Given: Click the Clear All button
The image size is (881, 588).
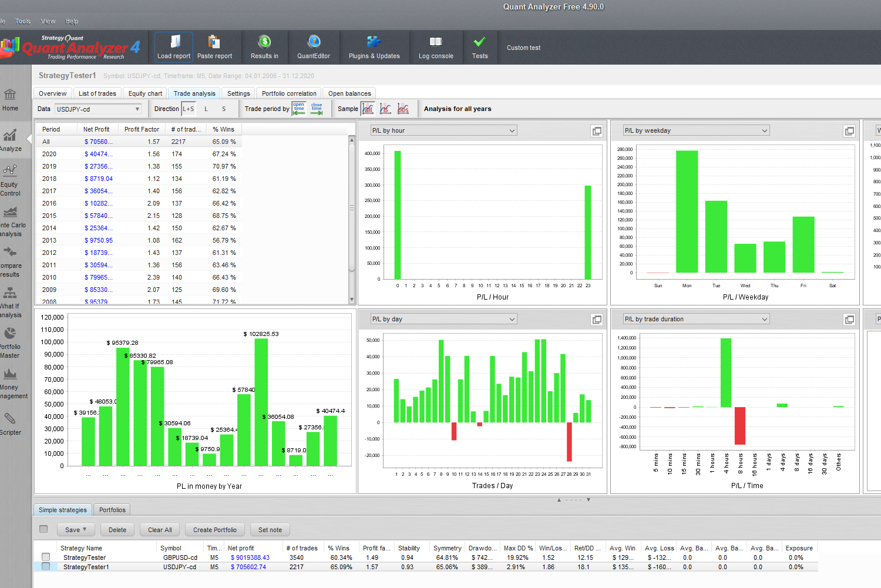Looking at the screenshot, I should tap(160, 530).
